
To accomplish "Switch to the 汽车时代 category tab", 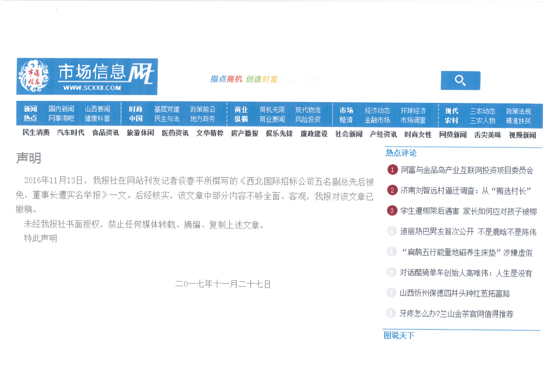I will click(x=71, y=133).
